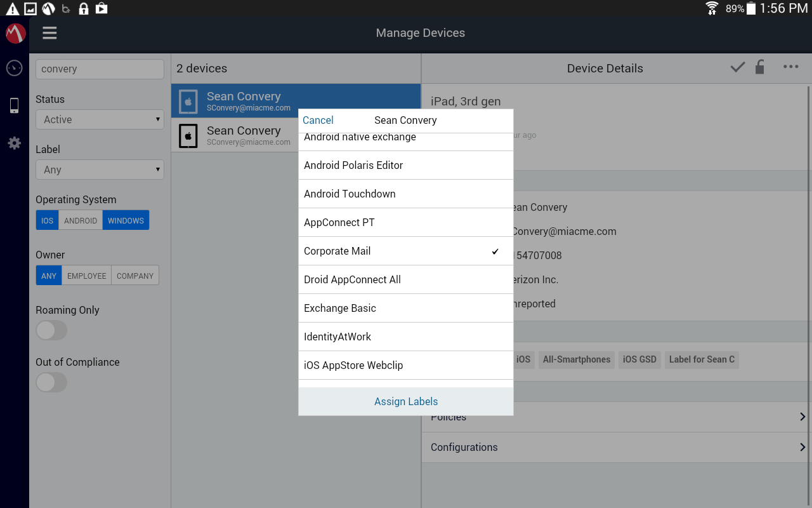Open the dashboard gauge icon
This screenshot has height=508, width=812.
tap(15, 68)
